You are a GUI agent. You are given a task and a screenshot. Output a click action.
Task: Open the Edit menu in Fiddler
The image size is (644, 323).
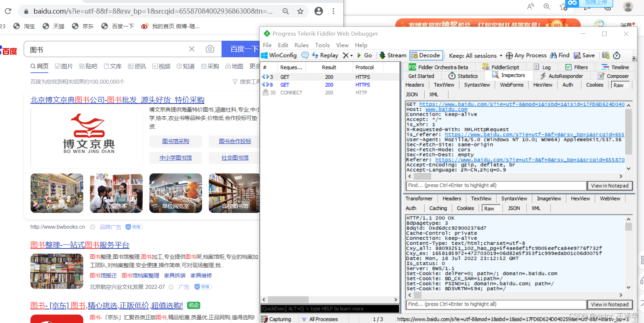[283, 45]
